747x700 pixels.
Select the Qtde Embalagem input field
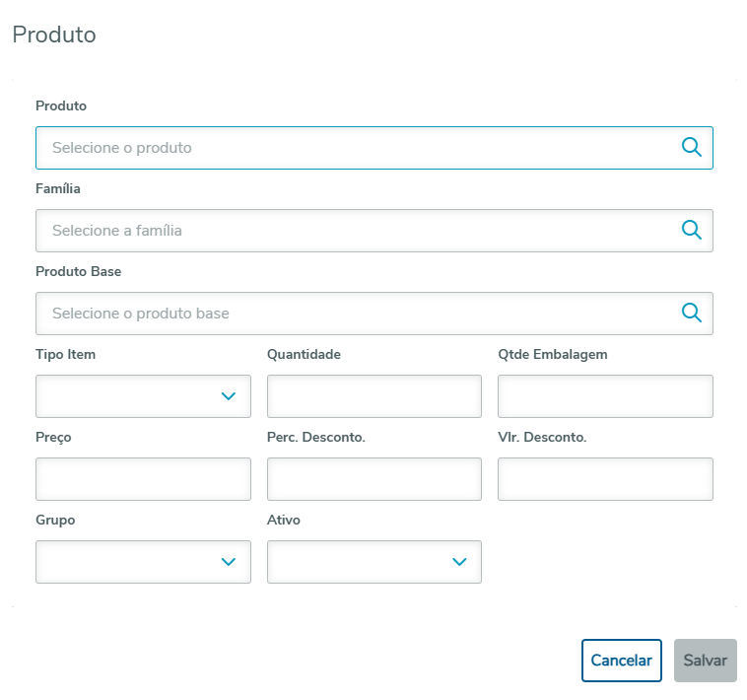click(605, 396)
